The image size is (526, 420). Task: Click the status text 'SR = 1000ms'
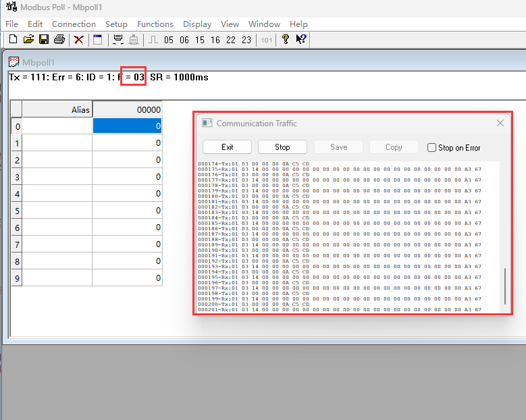tap(179, 77)
